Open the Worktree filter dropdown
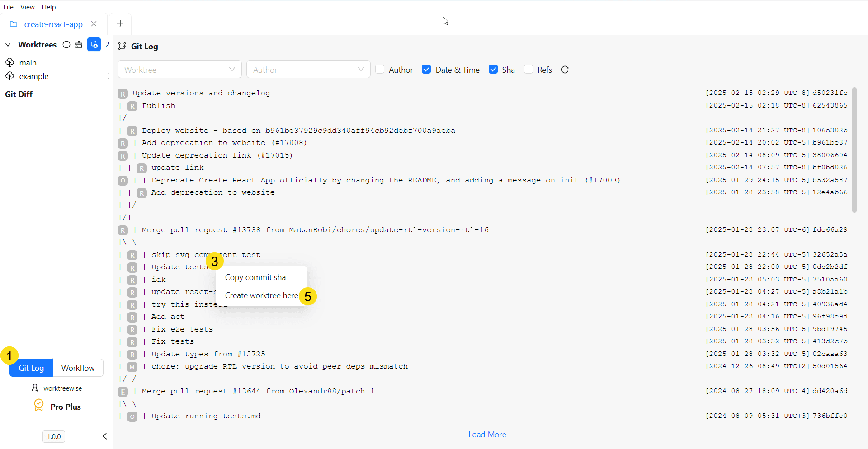 (x=179, y=69)
